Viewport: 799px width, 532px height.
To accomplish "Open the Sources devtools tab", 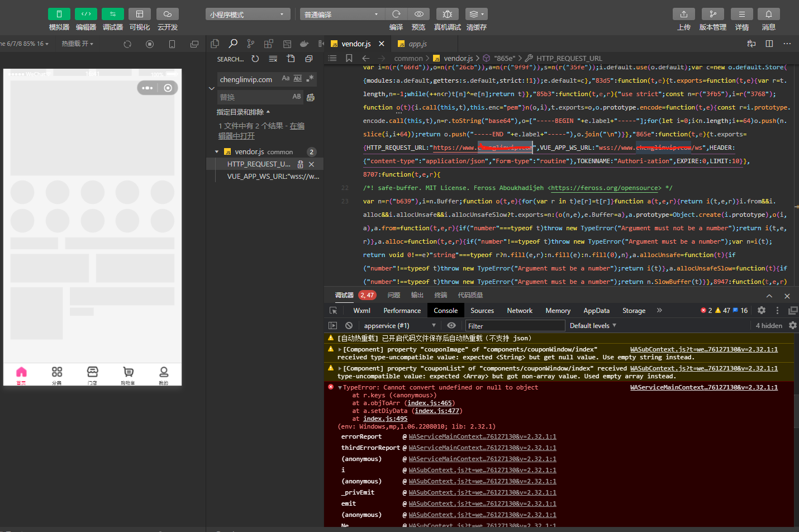I will pyautogui.click(x=482, y=311).
